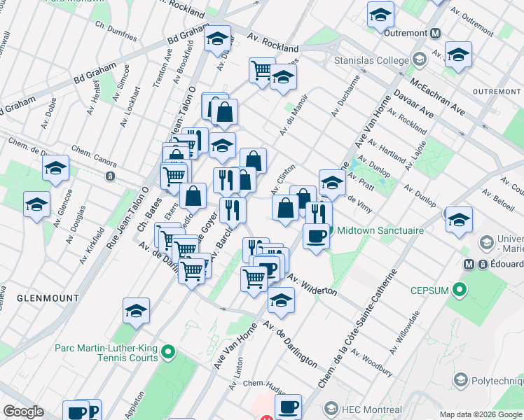Click the coffee marker by Midtown Sanctuaire
The image size is (524, 420).
click(x=316, y=239)
